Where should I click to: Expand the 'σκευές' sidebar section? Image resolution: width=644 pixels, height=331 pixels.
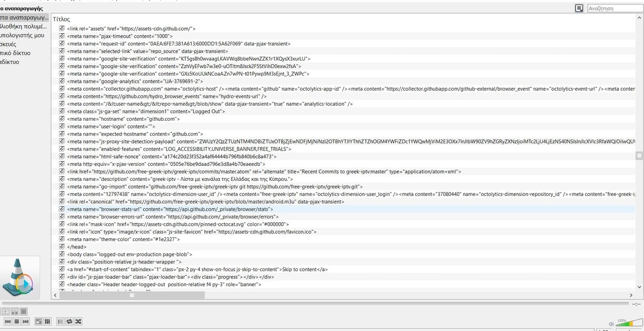pos(8,44)
